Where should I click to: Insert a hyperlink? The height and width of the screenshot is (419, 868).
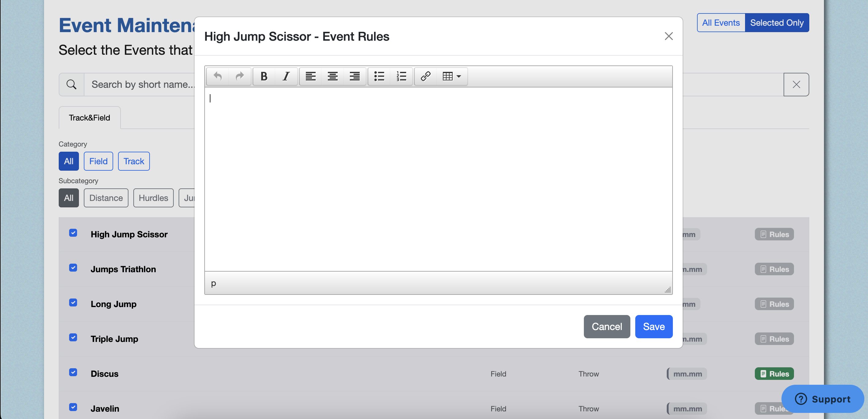(x=425, y=76)
